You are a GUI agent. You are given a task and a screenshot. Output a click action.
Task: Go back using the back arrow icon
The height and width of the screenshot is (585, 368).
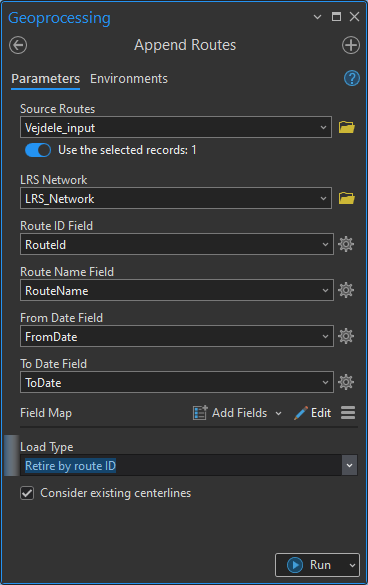click(x=18, y=46)
